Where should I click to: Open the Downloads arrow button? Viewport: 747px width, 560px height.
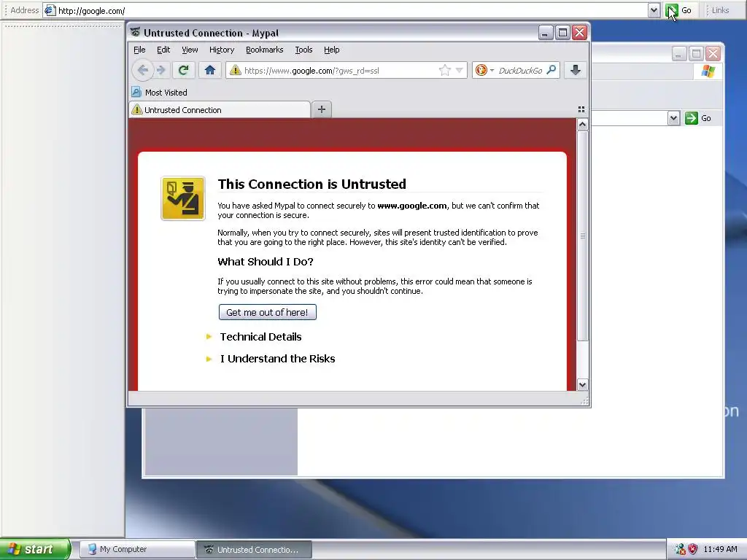(x=576, y=71)
